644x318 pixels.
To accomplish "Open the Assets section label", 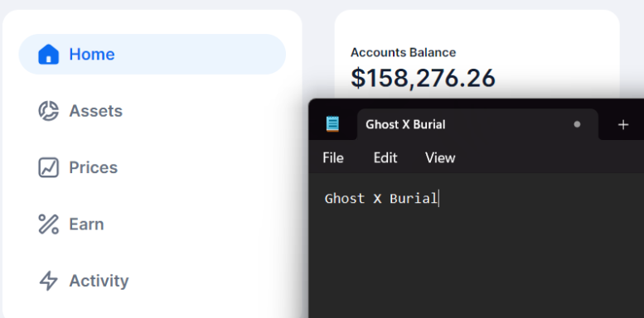I will [95, 111].
